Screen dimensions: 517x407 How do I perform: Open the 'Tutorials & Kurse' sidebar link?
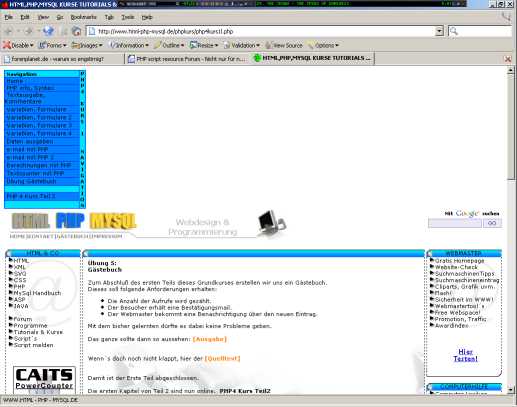(x=38, y=332)
